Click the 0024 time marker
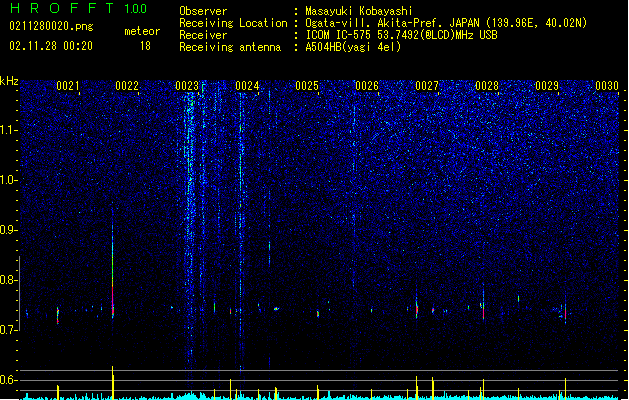The width and height of the screenshot is (629, 400). [247, 86]
